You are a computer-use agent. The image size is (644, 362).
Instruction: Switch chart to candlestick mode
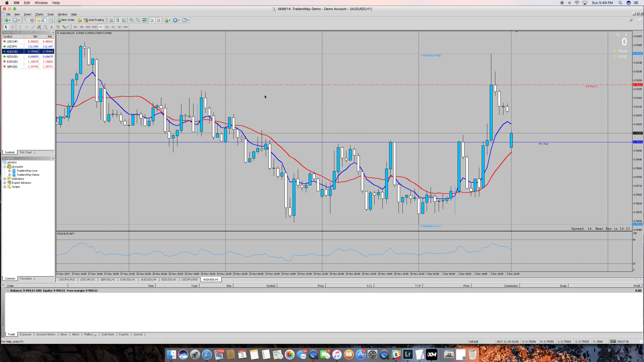(118, 20)
